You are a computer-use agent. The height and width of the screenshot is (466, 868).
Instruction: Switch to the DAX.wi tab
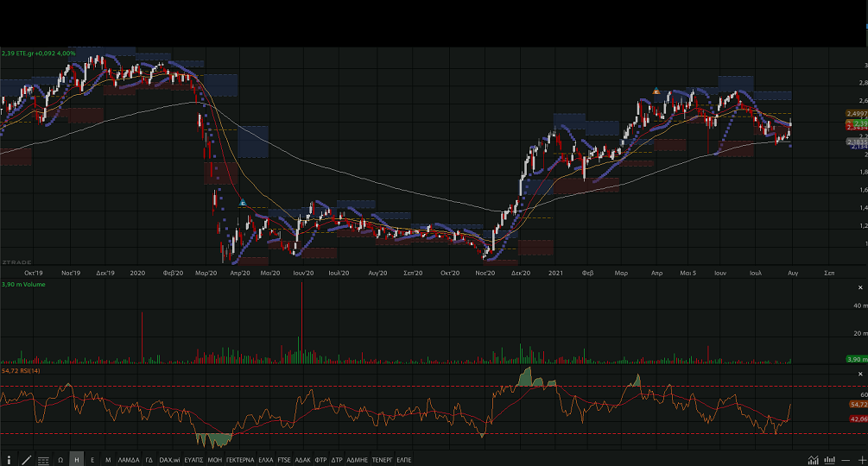click(169, 460)
